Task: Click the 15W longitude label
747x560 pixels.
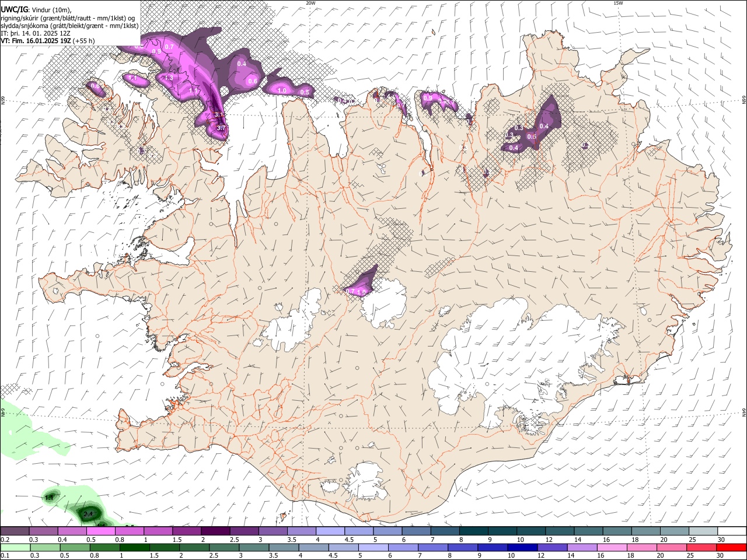Action: (618, 3)
